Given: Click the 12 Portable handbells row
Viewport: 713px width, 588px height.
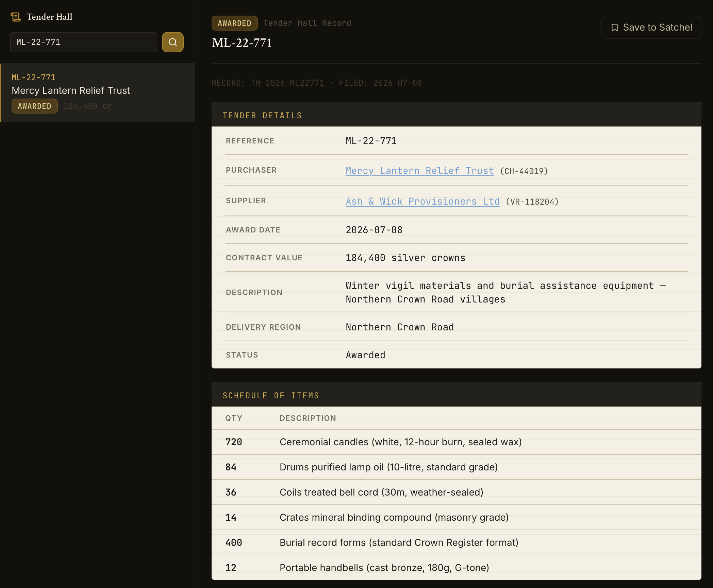Looking at the screenshot, I should 456,568.
